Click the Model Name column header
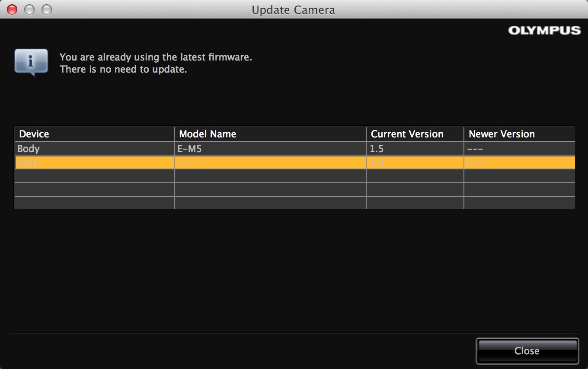 (x=208, y=134)
